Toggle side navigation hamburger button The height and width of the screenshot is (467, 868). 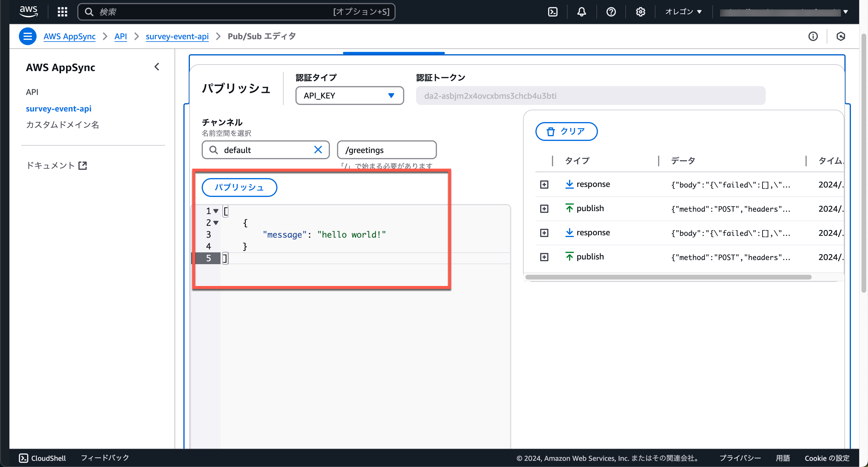(28, 36)
